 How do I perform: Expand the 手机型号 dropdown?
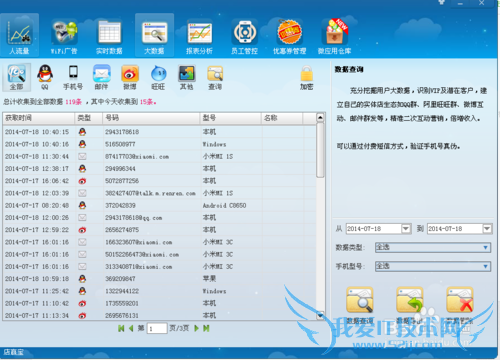tap(433, 266)
